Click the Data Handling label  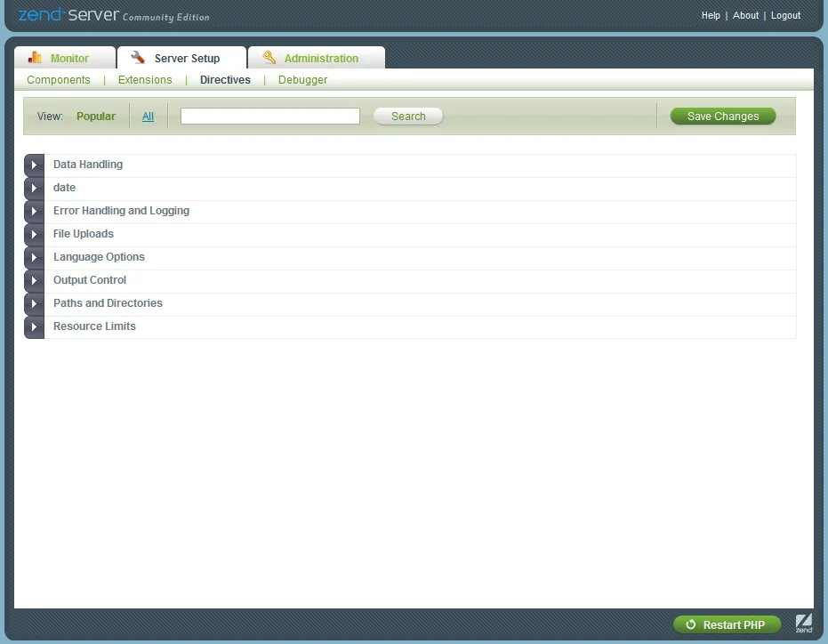pos(88,165)
